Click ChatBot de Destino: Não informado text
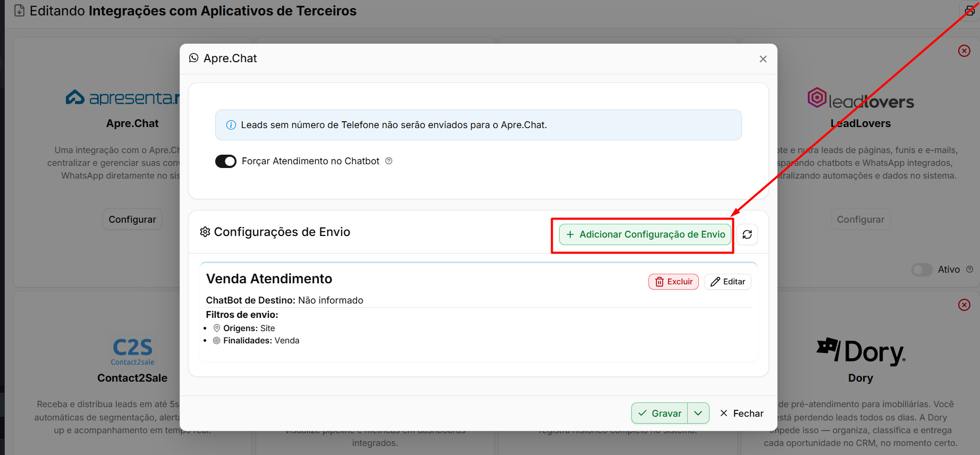The width and height of the screenshot is (980, 455). [285, 300]
